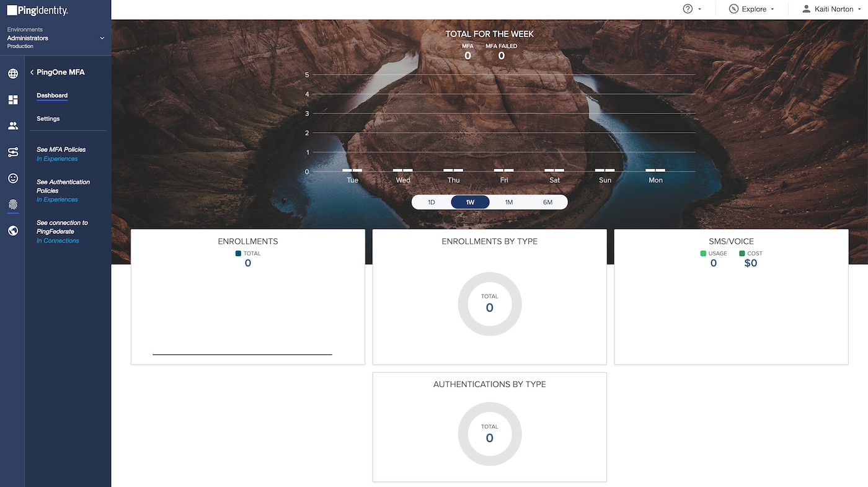
Task: Switch chart range to 1M
Action: (508, 202)
